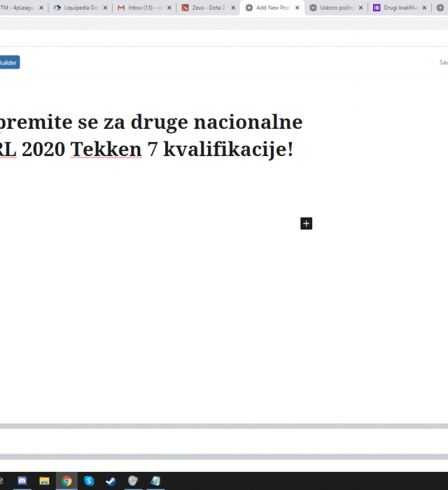
Task: Click the gray round app icon in taskbar
Action: (133, 481)
